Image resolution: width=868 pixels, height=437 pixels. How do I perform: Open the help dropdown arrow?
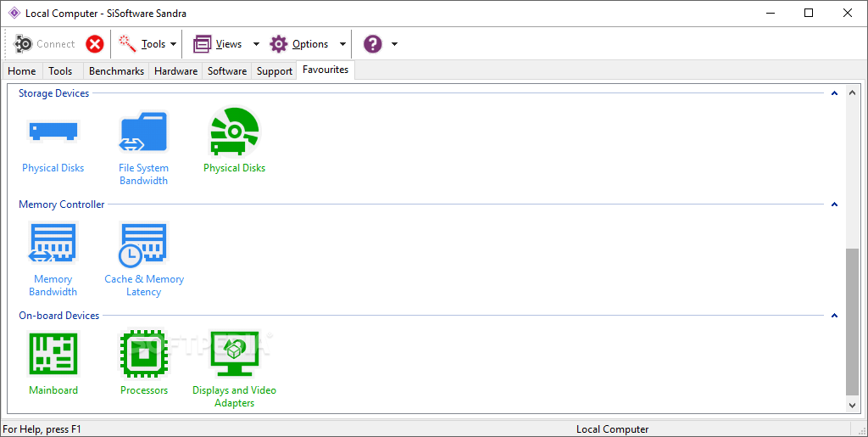394,44
